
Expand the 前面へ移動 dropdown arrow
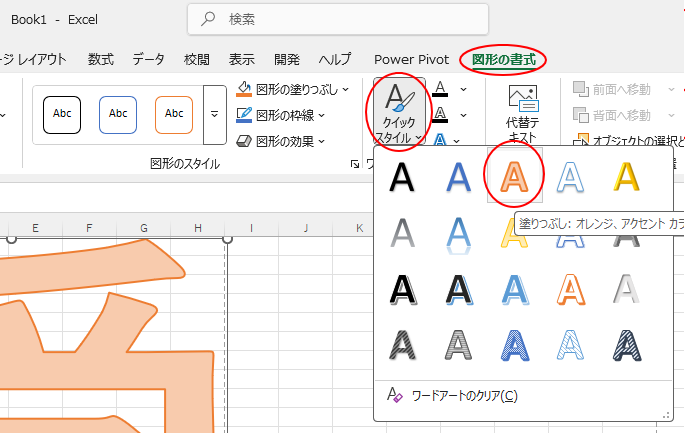pyautogui.click(x=671, y=90)
